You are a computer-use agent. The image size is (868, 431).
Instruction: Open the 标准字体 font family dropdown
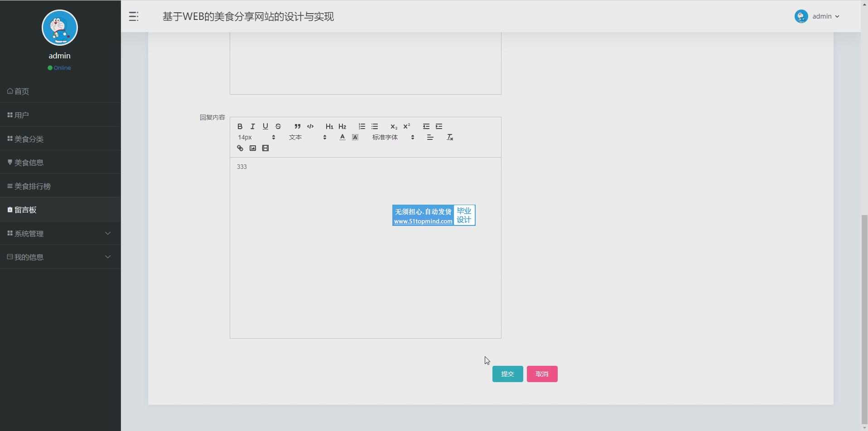pyautogui.click(x=393, y=137)
